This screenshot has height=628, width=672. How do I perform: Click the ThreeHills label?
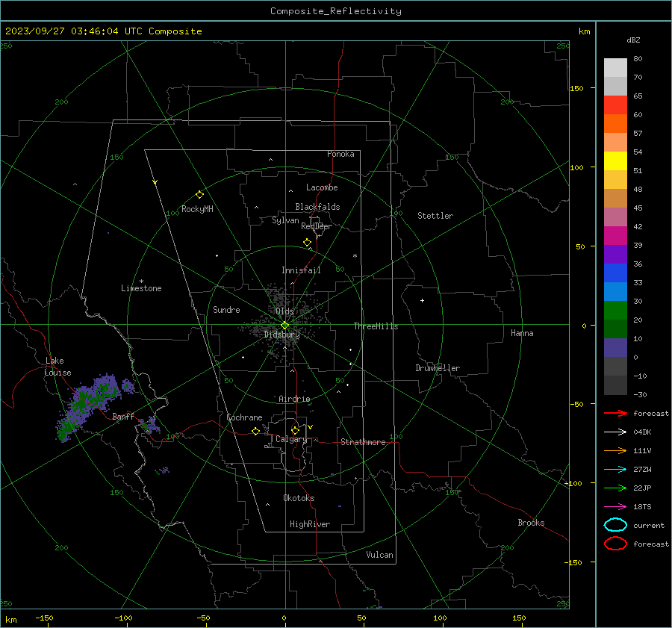376,326
